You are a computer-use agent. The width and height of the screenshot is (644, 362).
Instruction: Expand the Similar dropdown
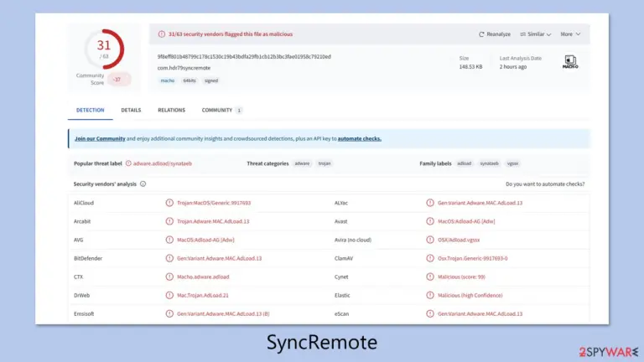point(536,34)
